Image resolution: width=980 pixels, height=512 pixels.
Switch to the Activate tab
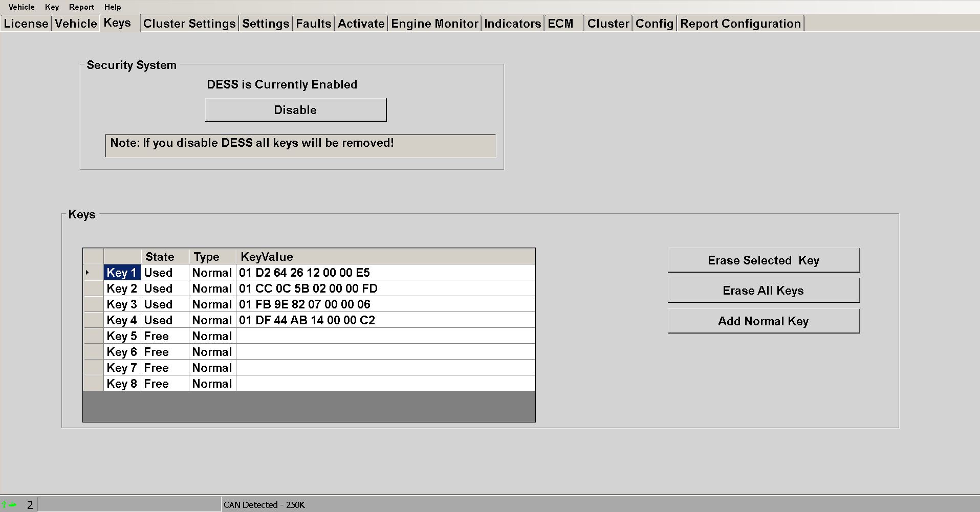361,24
